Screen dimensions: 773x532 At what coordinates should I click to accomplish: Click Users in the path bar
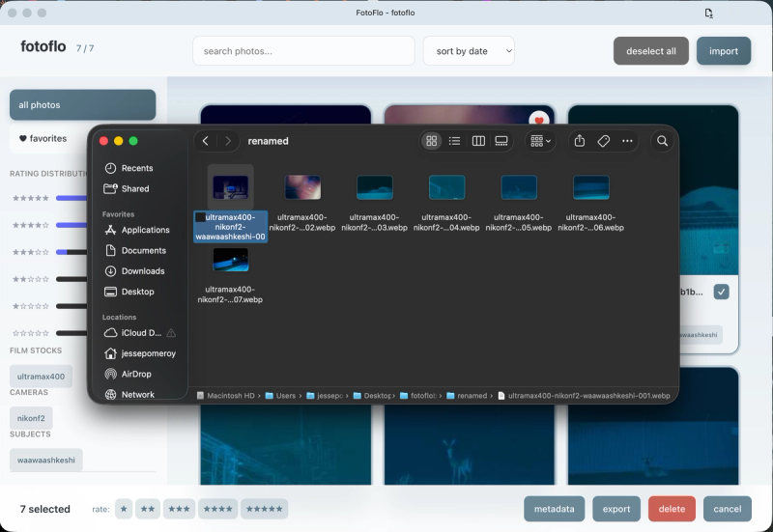(x=281, y=396)
